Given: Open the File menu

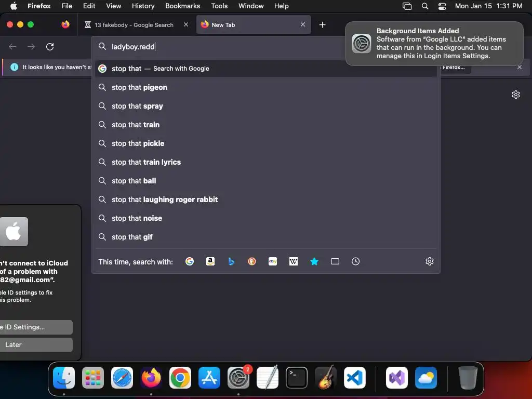Looking at the screenshot, I should tap(67, 6).
